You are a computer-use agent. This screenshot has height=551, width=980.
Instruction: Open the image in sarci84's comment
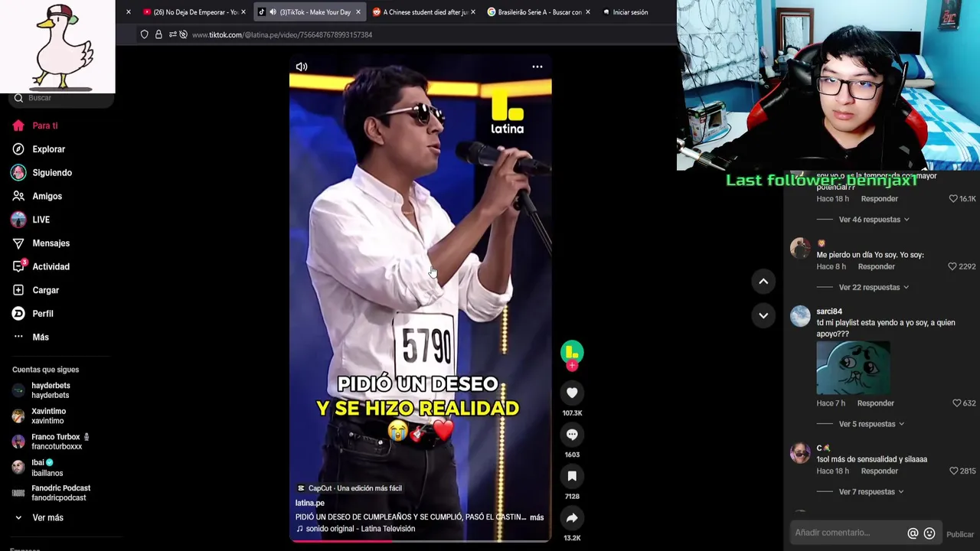(x=853, y=368)
